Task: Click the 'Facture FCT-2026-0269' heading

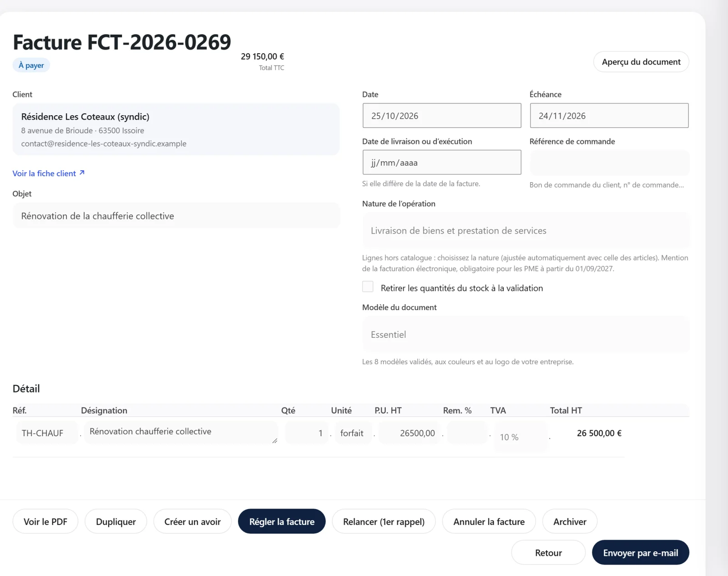Action: coord(122,42)
